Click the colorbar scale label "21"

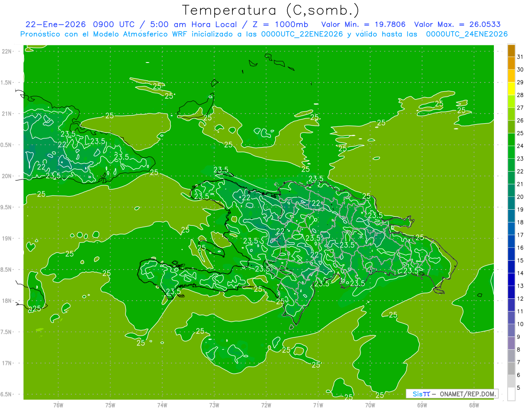(x=520, y=184)
